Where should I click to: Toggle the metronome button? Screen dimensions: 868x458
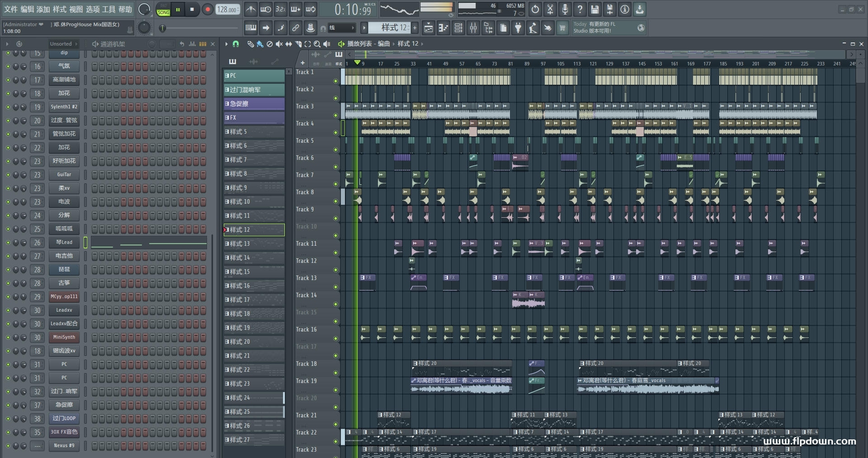[251, 9]
